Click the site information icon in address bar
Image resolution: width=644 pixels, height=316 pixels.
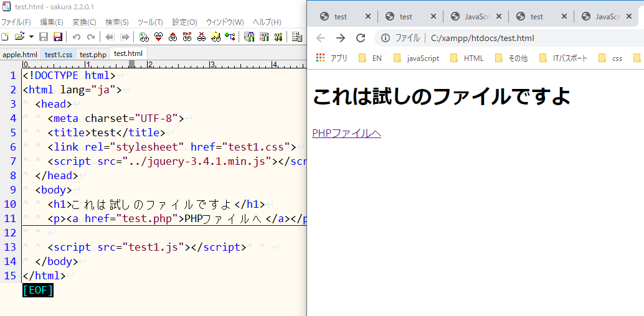tap(386, 38)
